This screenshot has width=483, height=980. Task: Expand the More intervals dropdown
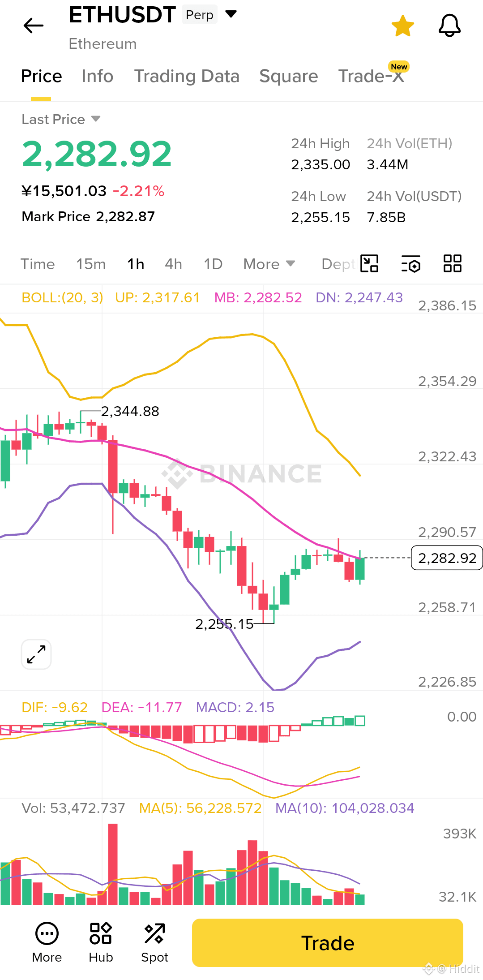click(x=269, y=264)
